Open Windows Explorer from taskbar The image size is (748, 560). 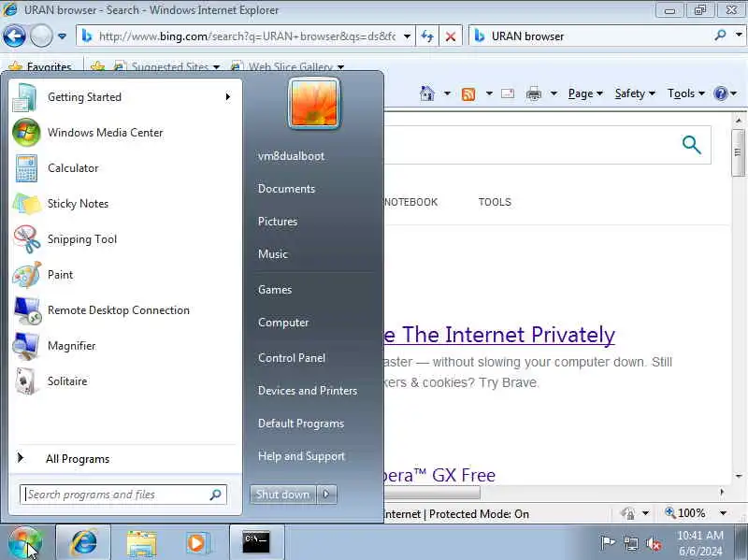point(141,543)
